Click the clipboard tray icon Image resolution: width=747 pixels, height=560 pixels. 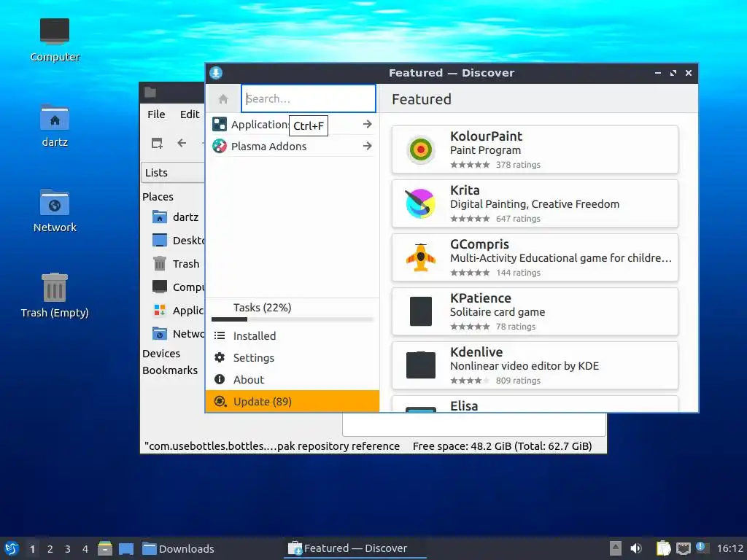point(663,548)
